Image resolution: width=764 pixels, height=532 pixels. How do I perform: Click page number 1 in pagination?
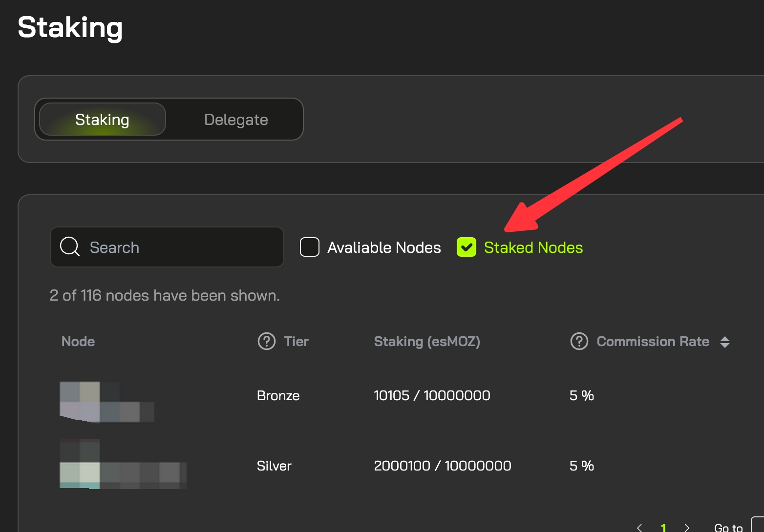click(664, 527)
